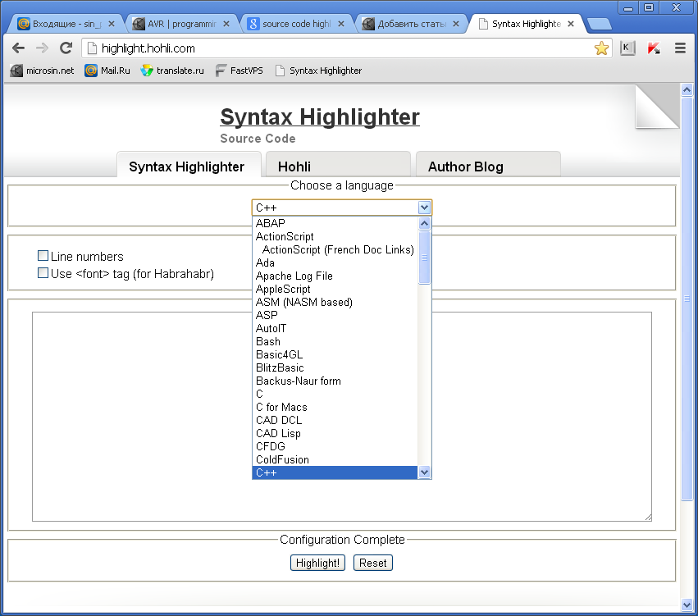The width and height of the screenshot is (698, 616).
Task: Choose Ada from the language list
Action: [x=335, y=262]
